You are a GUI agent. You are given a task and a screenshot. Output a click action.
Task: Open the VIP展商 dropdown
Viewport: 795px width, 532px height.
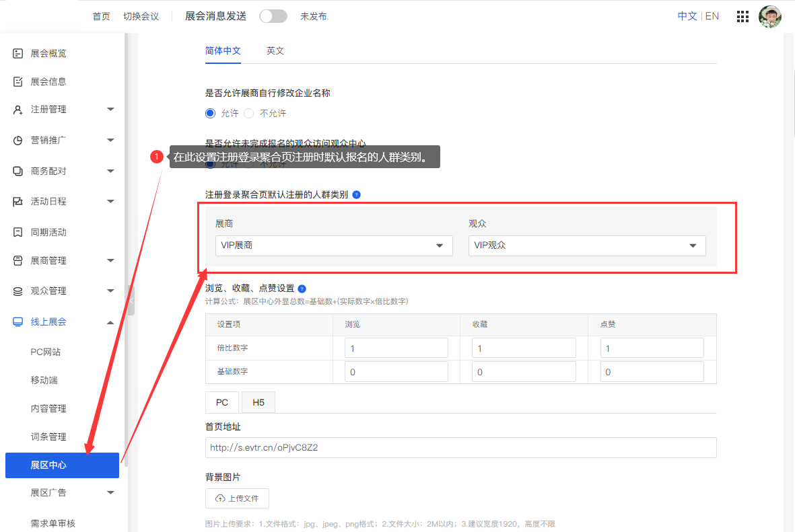click(x=333, y=245)
